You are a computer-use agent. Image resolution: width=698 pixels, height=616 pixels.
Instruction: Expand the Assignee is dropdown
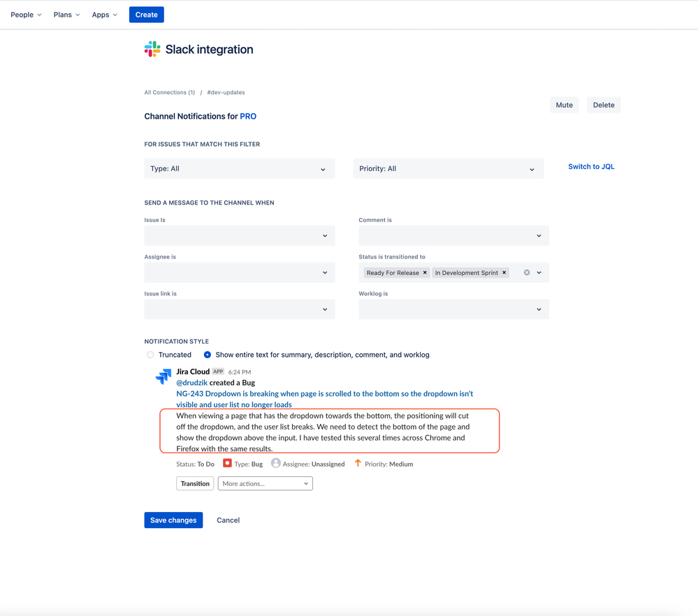click(x=240, y=272)
